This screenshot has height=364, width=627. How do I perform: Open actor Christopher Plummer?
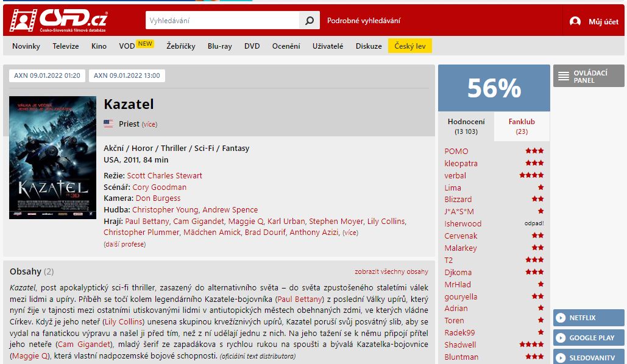(141, 232)
